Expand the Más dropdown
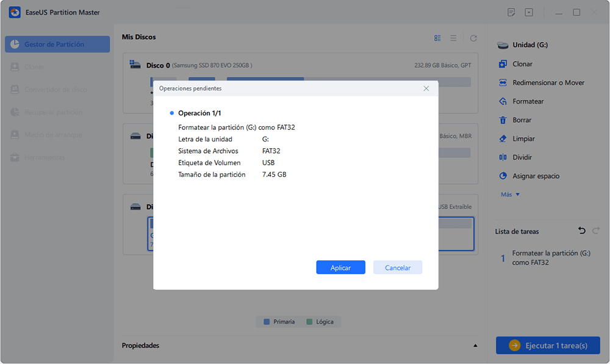Viewport: 610px width, 364px height. pos(510,194)
